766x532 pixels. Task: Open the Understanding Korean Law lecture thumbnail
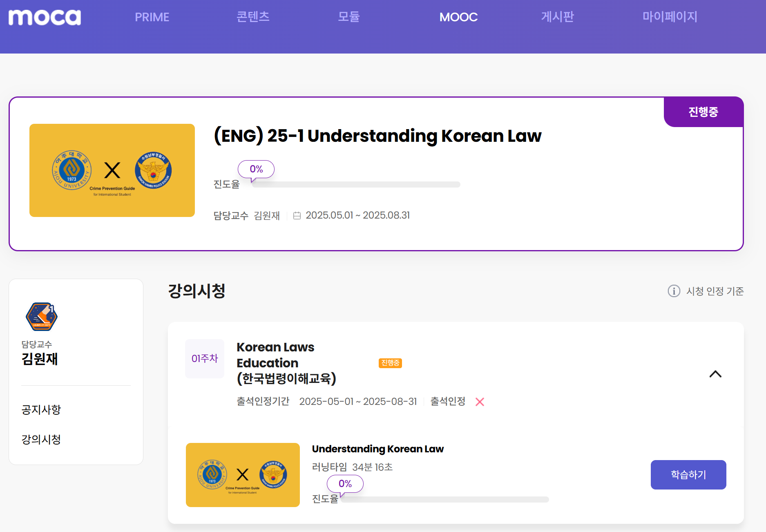tap(243, 475)
